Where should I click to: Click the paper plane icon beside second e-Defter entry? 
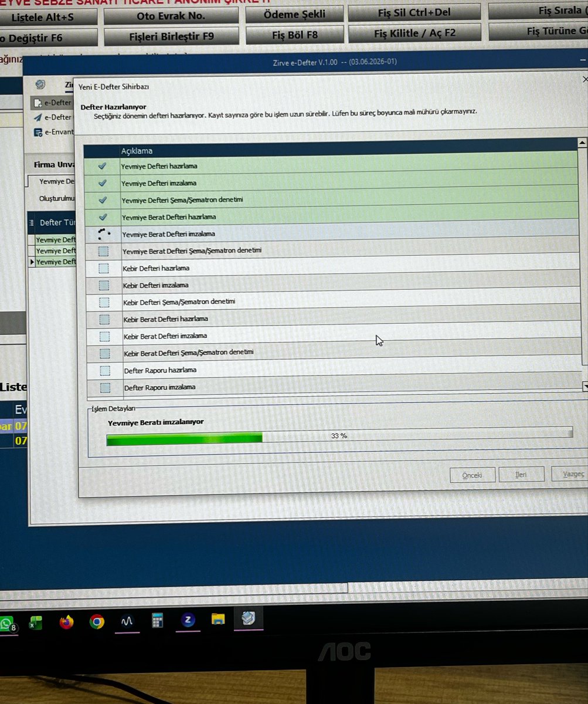pyautogui.click(x=38, y=117)
